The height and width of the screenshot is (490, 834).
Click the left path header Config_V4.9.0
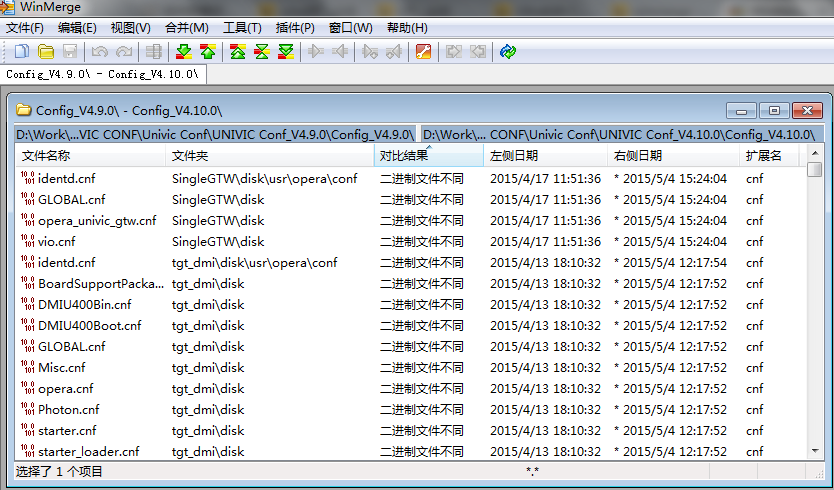point(216,134)
